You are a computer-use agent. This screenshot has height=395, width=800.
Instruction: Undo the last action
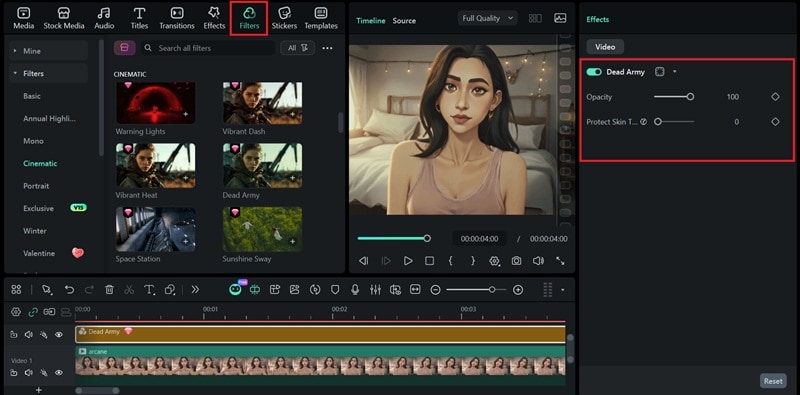(69, 289)
